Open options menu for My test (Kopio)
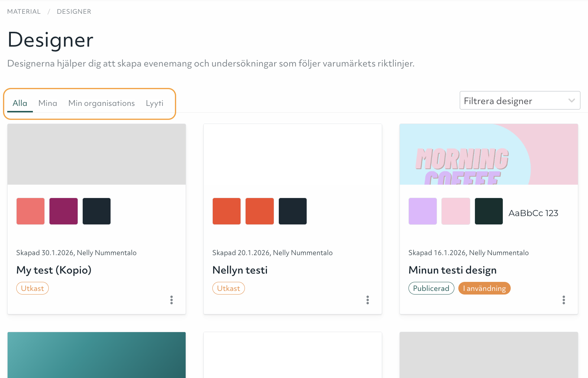The height and width of the screenshot is (378, 588). click(x=172, y=300)
